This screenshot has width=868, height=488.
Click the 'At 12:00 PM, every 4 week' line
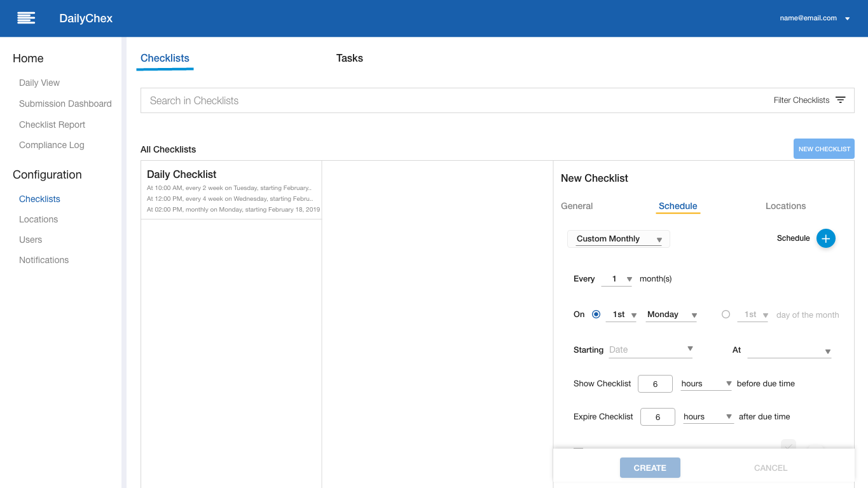(x=230, y=199)
